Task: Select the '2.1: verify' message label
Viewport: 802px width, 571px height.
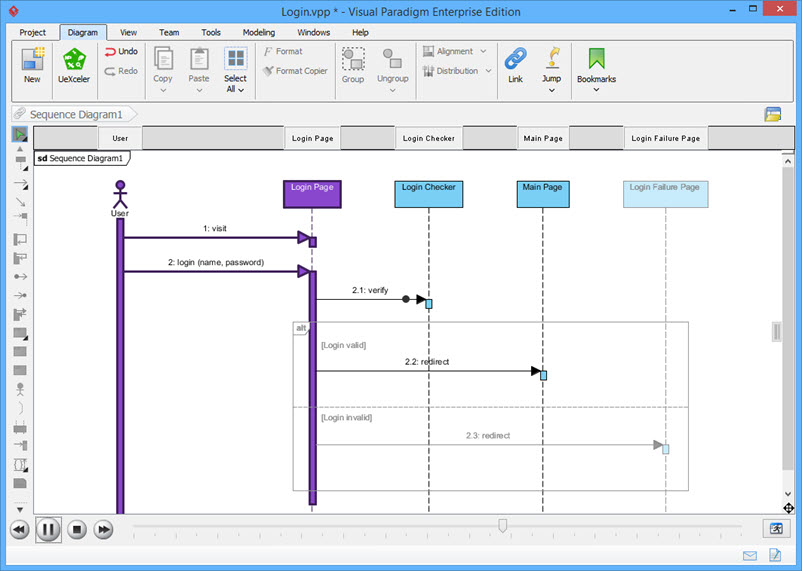Action: [370, 290]
